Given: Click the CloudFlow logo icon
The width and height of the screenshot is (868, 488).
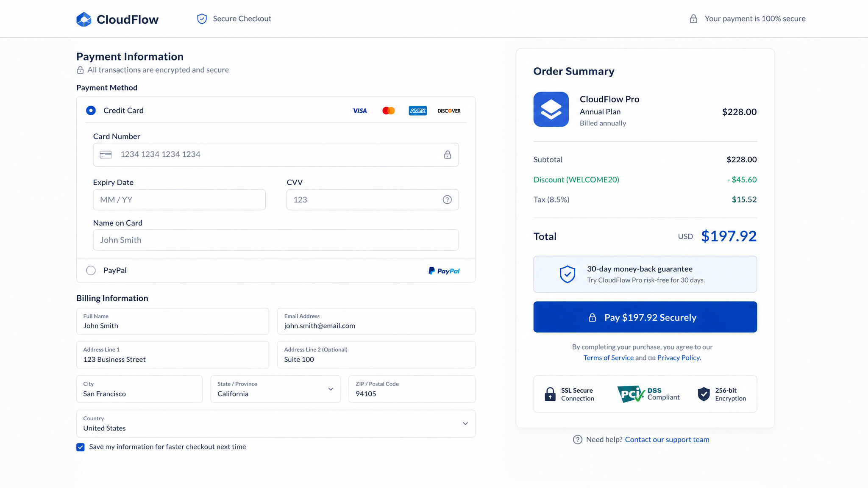Looking at the screenshot, I should tap(84, 19).
